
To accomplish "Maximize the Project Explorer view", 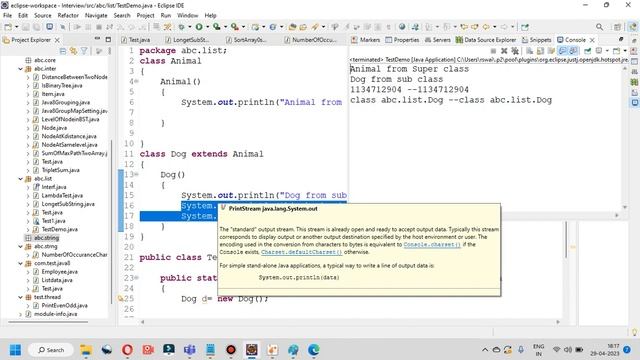I will tap(108, 39).
